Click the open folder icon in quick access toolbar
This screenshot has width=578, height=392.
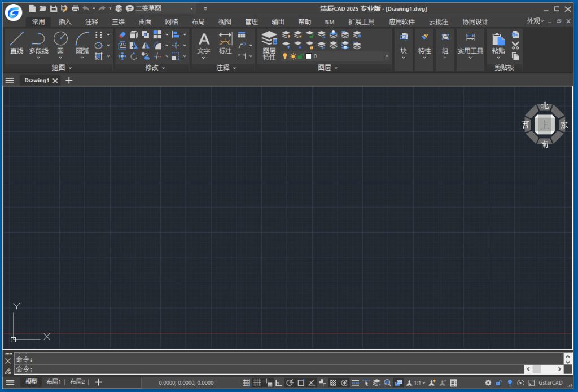pyautogui.click(x=43, y=8)
